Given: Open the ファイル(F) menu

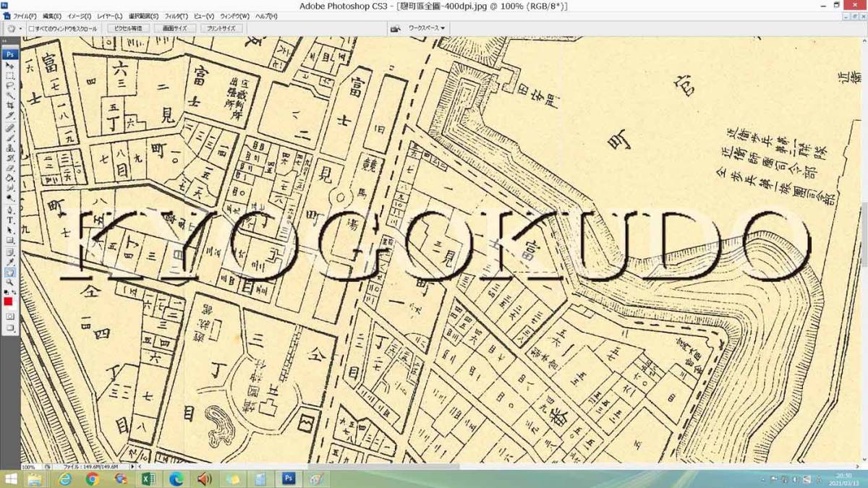Looking at the screenshot, I should pyautogui.click(x=25, y=16).
